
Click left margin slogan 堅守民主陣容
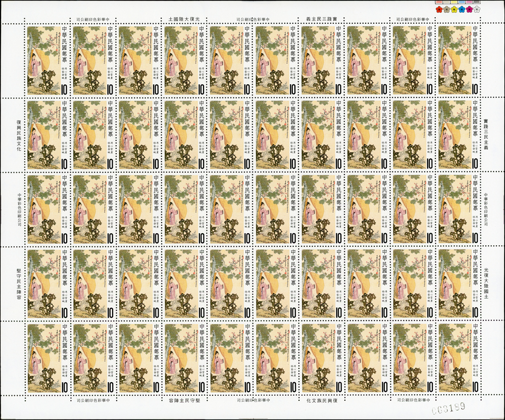pos(19,284)
